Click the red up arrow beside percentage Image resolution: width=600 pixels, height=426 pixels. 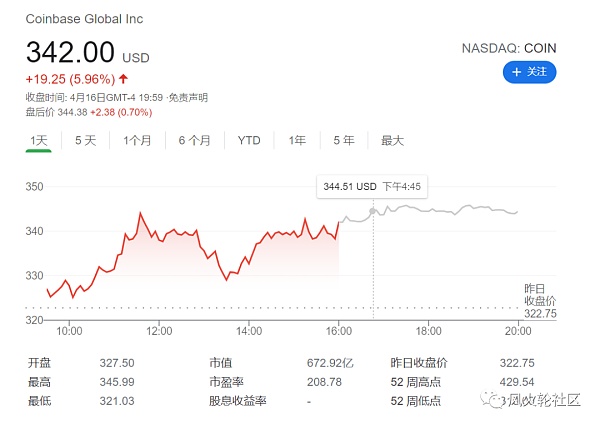123,80
